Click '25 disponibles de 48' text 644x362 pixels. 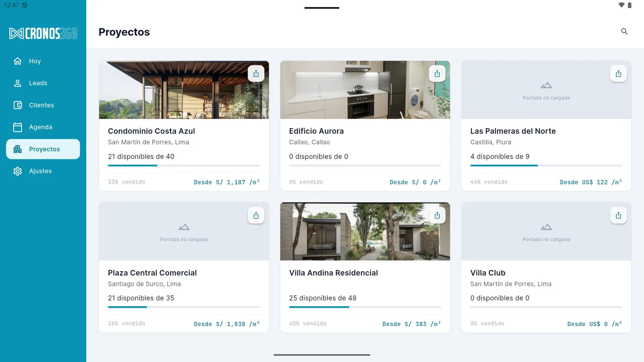[x=323, y=298]
